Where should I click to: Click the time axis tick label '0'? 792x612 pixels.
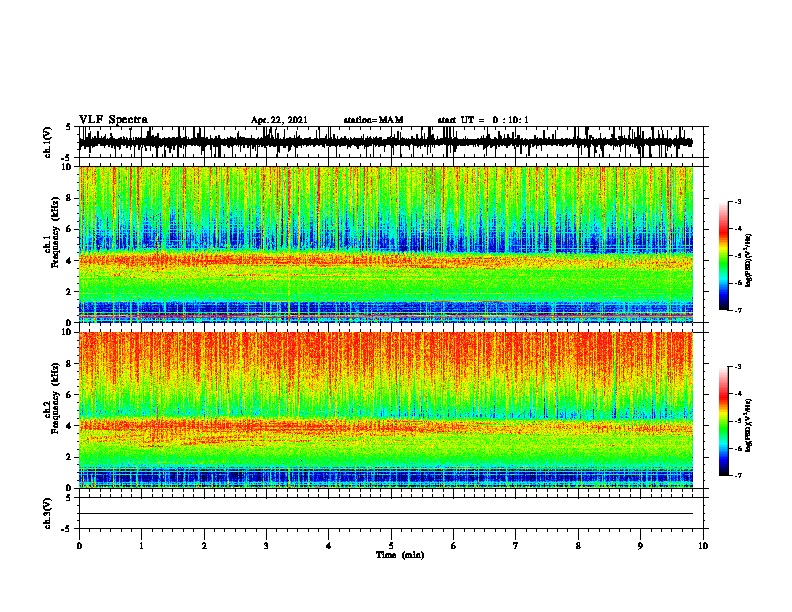click(79, 546)
